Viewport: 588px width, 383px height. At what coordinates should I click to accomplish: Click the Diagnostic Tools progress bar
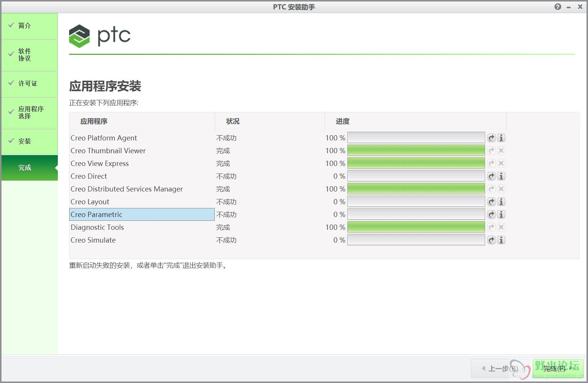[x=416, y=227]
